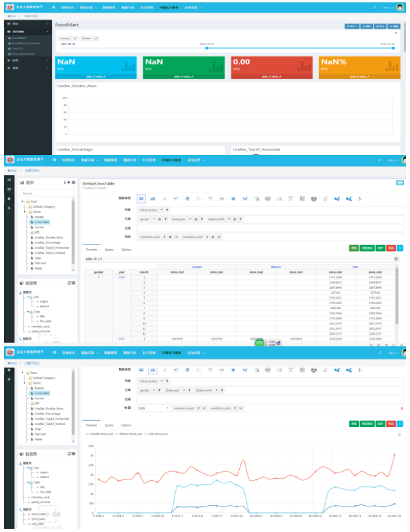The width and height of the screenshot is (410, 532).
Task: Select line-bar chart type in CrossTable table view
Action: (153, 199)
